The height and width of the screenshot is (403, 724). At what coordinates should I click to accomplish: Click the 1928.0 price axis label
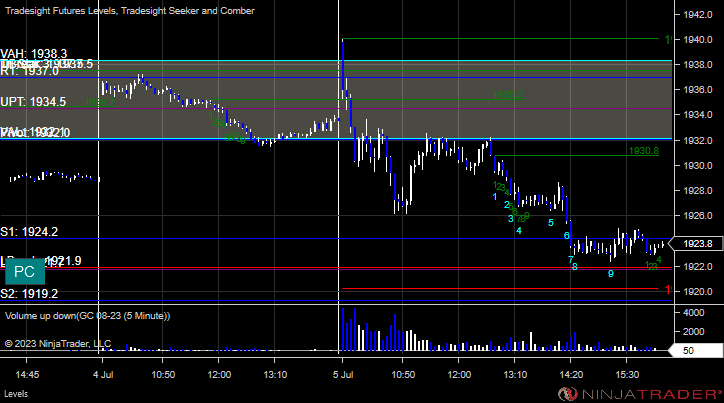coord(698,190)
